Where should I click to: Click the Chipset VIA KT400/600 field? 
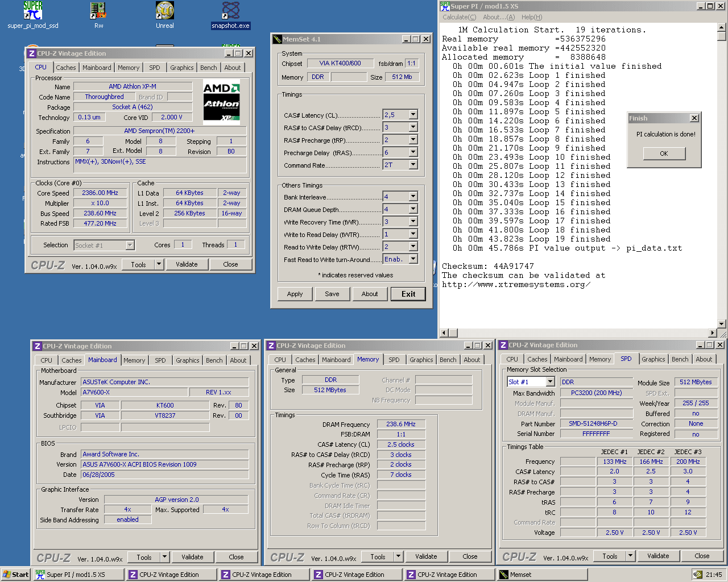(x=340, y=63)
